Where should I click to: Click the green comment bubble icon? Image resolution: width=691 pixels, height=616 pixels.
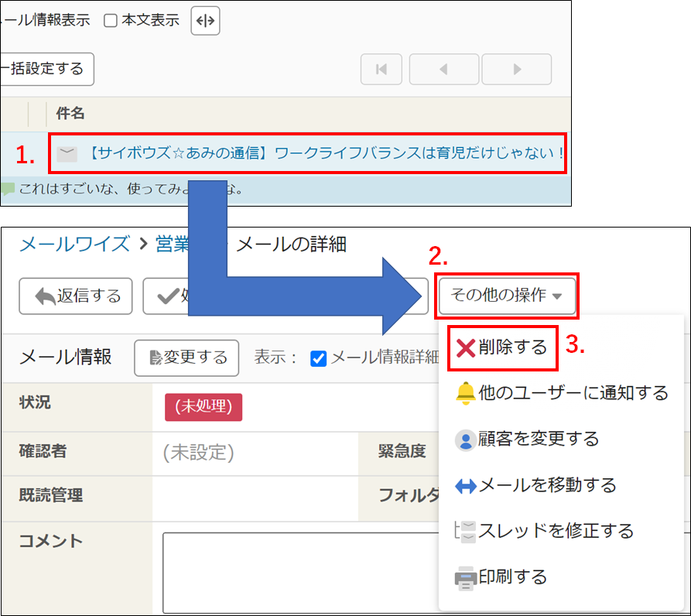pos(8,189)
